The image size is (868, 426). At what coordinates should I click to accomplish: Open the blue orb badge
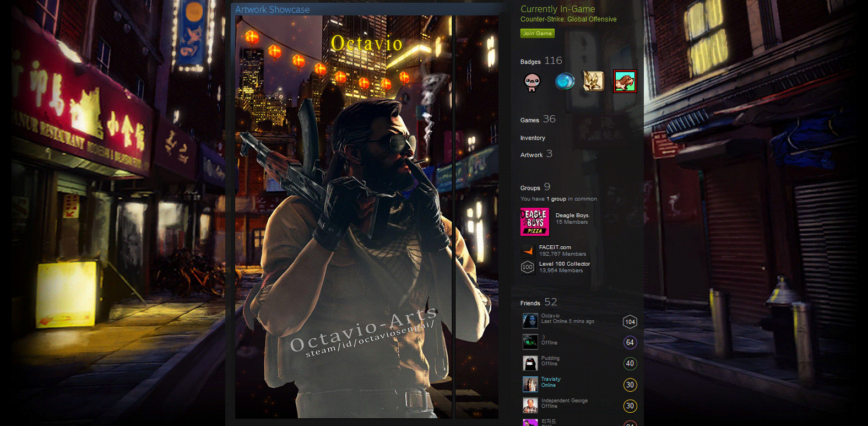pyautogui.click(x=565, y=82)
